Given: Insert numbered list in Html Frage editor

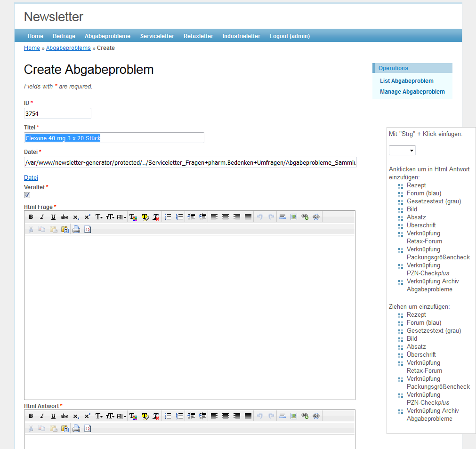Looking at the screenshot, I should 179,217.
